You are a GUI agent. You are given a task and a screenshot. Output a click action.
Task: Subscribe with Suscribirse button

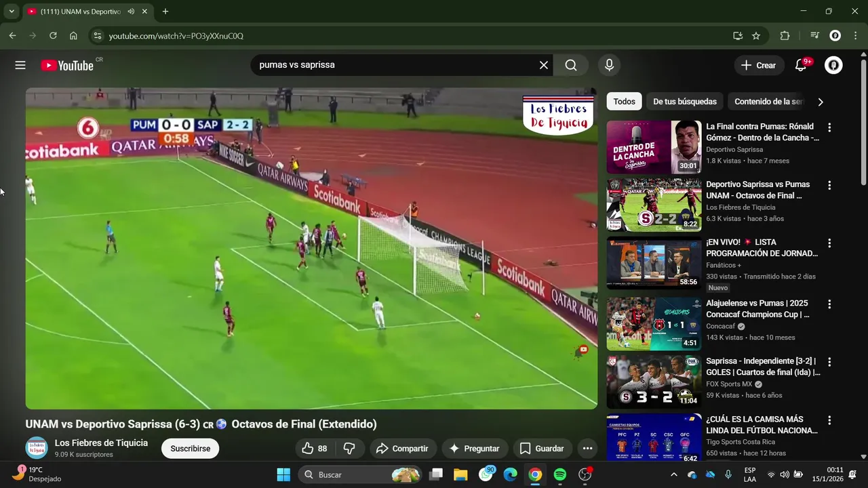pyautogui.click(x=190, y=449)
